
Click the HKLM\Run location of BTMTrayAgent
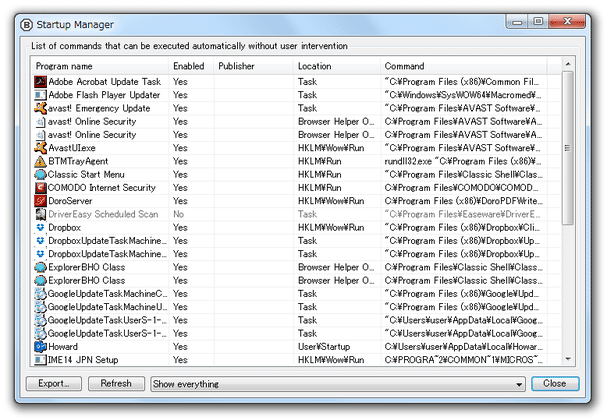tap(320, 161)
